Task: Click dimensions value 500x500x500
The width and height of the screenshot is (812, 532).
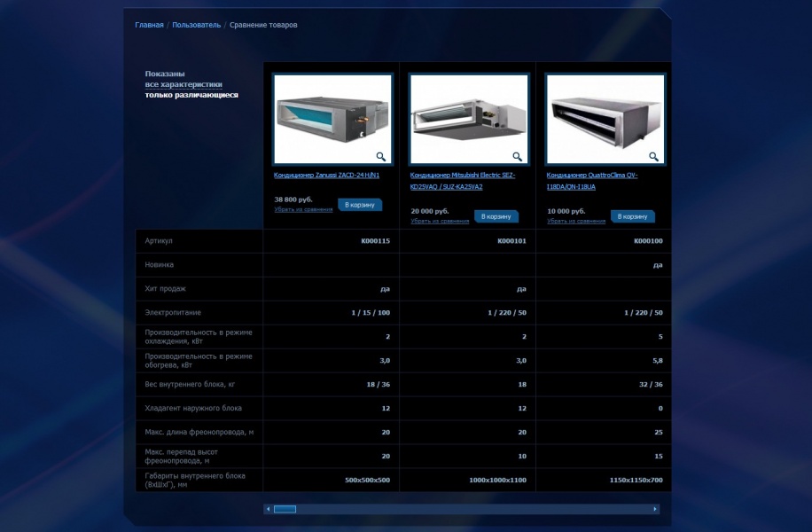Action: point(367,481)
